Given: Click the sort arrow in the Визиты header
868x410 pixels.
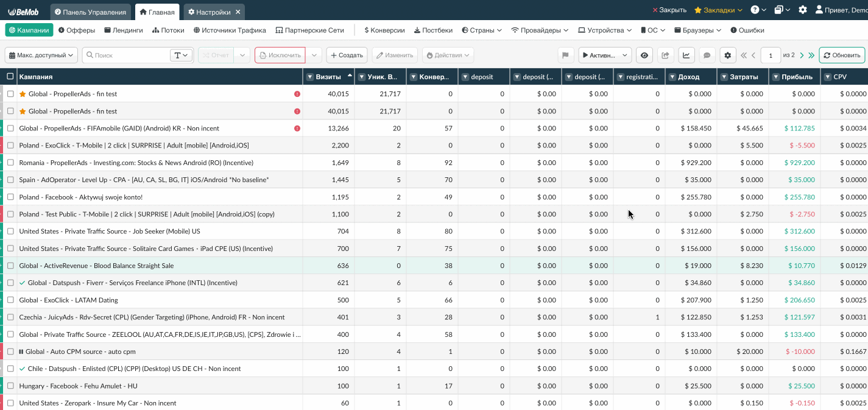Looking at the screenshot, I should click(350, 76).
